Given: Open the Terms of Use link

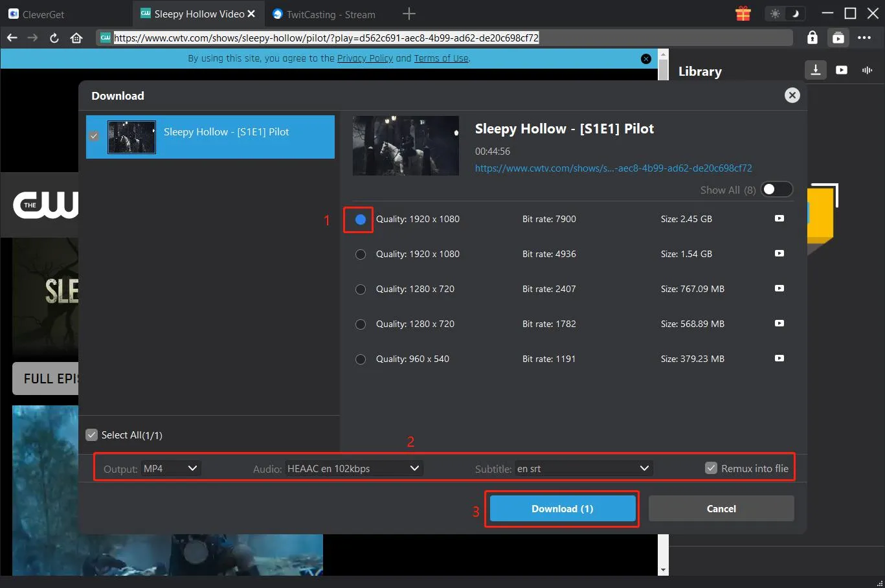Looking at the screenshot, I should [441, 58].
